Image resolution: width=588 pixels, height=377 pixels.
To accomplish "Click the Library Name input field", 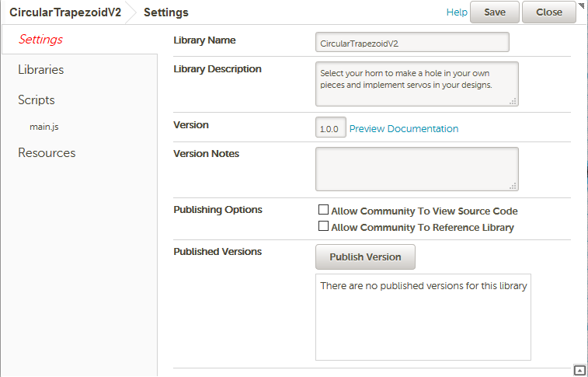I will click(x=412, y=42).
